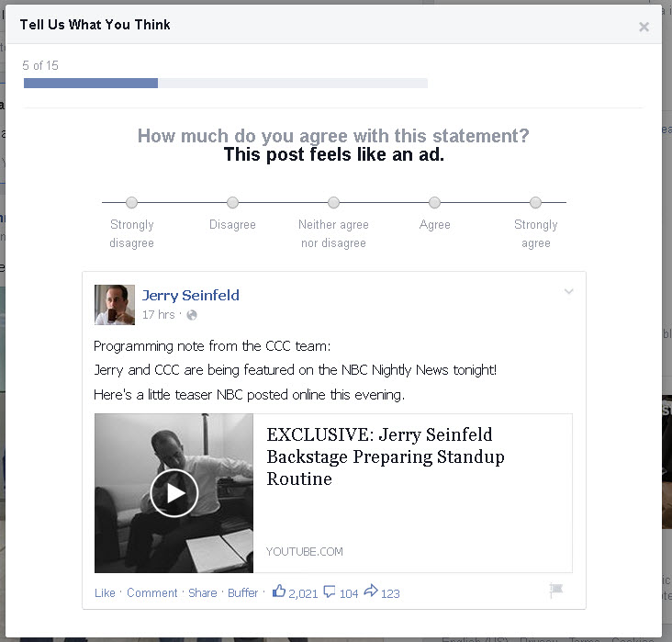Click the 'This post feels like an ad' statement
Screen dimensions: 672x642
click(x=334, y=154)
